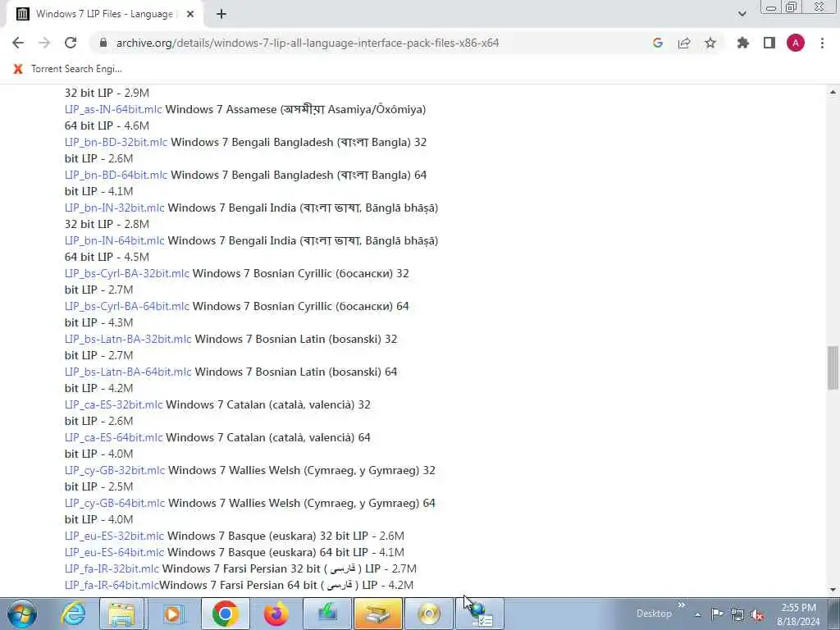Go forward to the next page

(44, 43)
